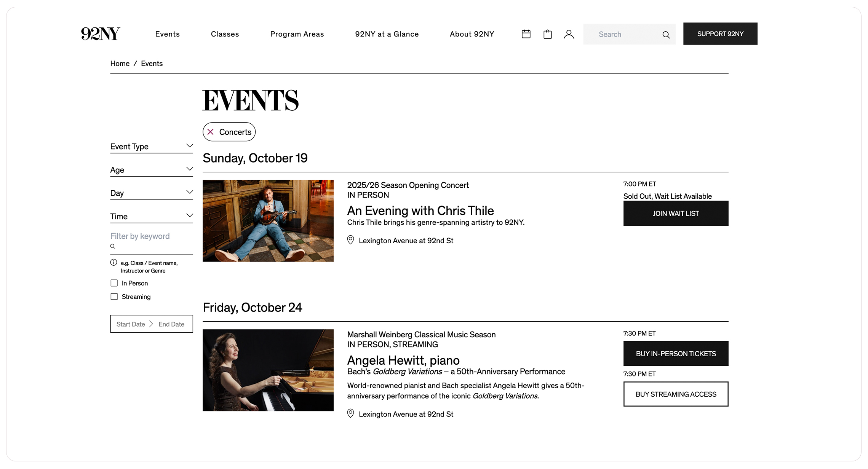Viewport: 868px width, 469px height.
Task: Enable the In Person checkbox
Action: (114, 283)
